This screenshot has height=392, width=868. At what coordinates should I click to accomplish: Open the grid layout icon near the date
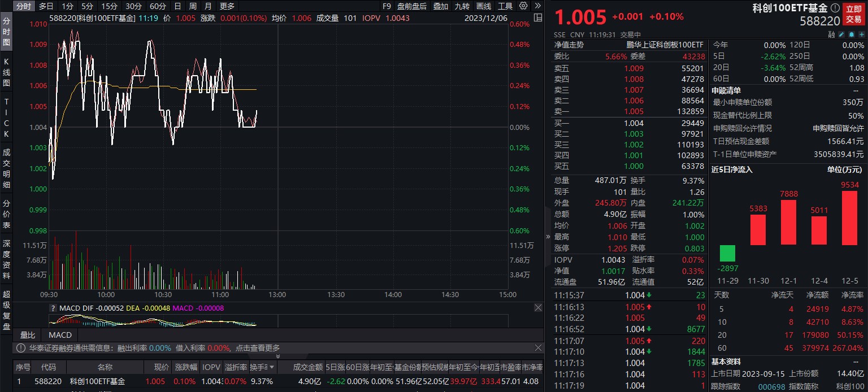[x=538, y=18]
